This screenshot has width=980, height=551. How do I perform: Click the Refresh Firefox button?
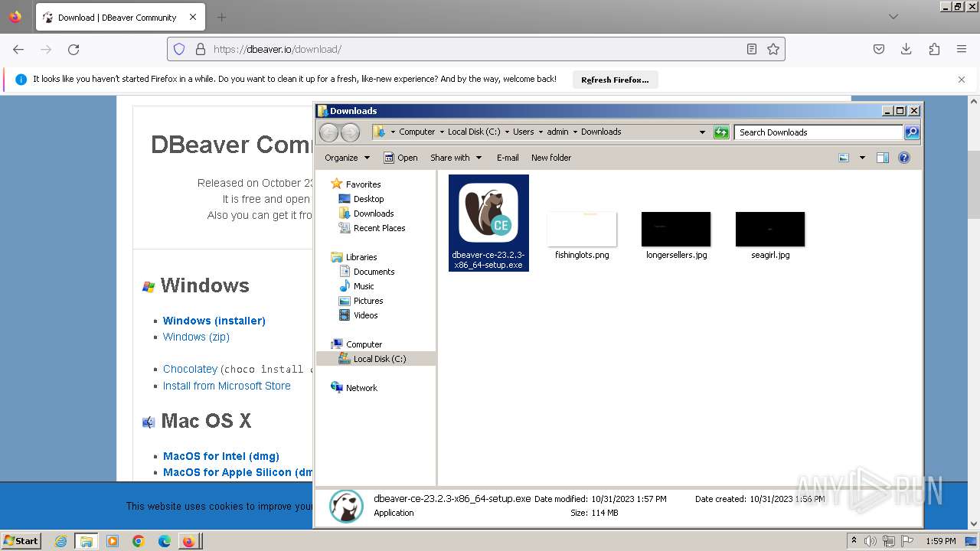[615, 80]
